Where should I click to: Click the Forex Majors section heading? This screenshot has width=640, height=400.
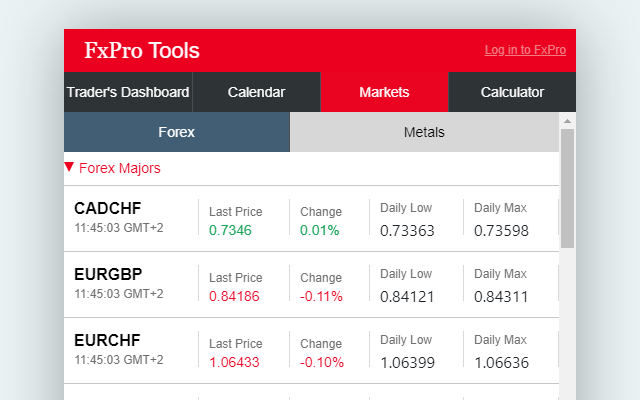coord(120,168)
